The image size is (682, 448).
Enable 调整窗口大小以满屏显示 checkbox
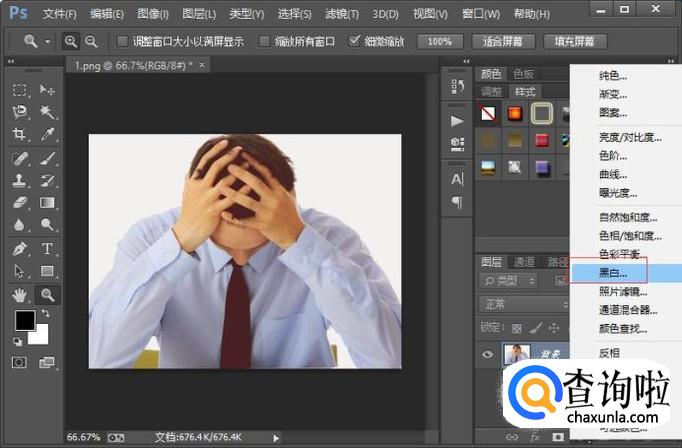click(x=122, y=42)
